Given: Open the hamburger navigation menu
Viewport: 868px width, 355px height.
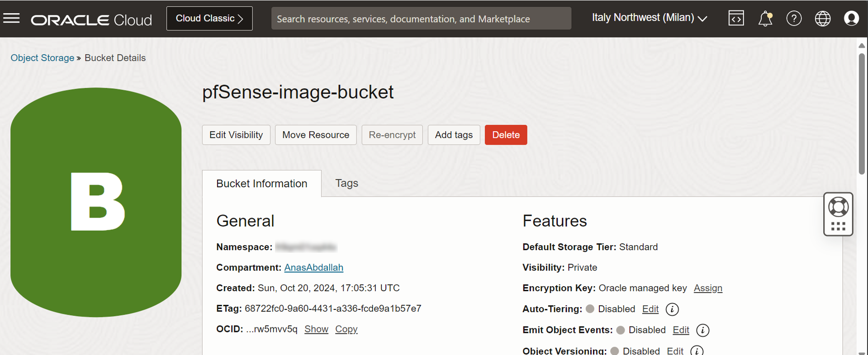Looking at the screenshot, I should click(12, 19).
